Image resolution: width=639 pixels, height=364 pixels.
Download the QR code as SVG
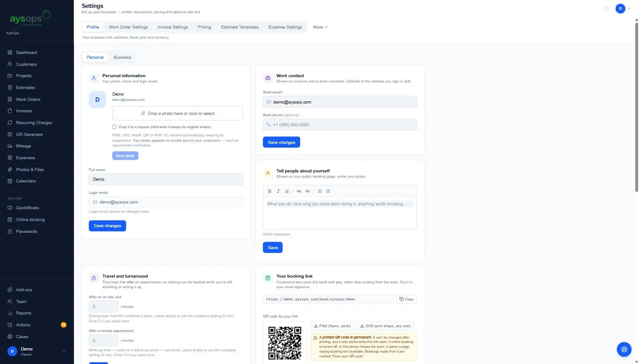click(x=385, y=326)
